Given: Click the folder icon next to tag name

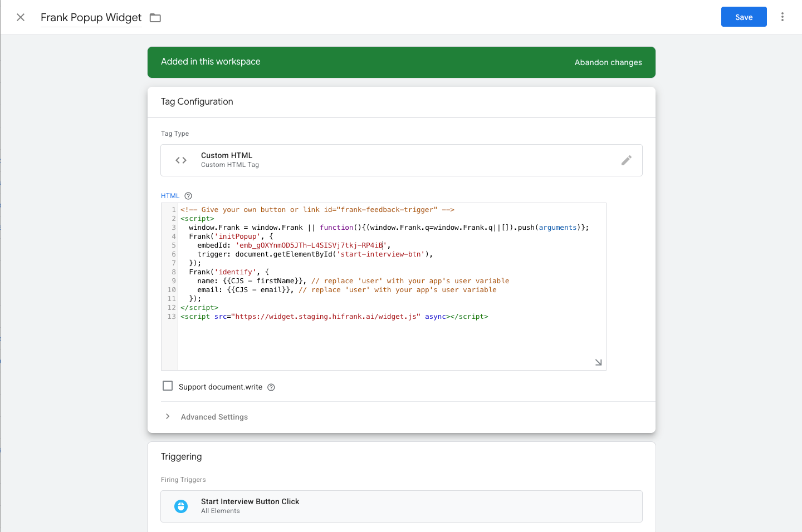Looking at the screenshot, I should (x=155, y=18).
